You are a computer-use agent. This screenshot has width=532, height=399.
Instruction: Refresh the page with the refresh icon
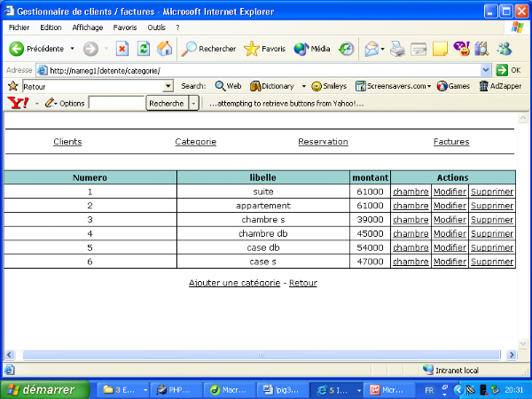click(143, 49)
